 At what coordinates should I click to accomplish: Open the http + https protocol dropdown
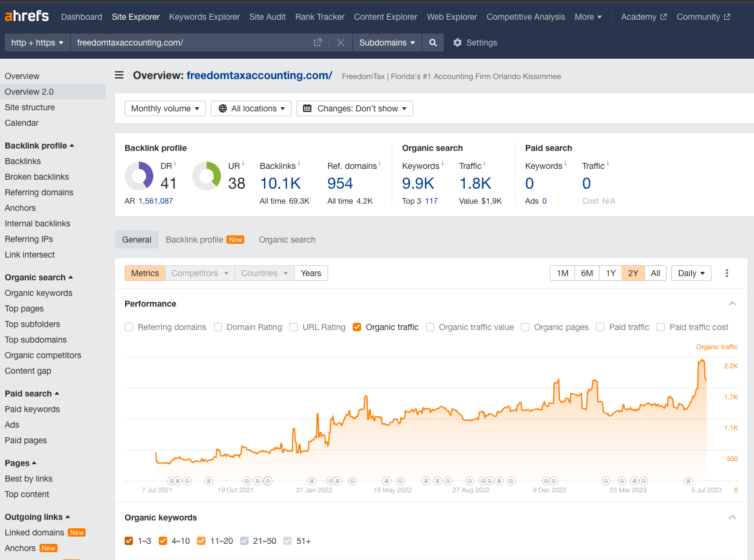coord(37,43)
